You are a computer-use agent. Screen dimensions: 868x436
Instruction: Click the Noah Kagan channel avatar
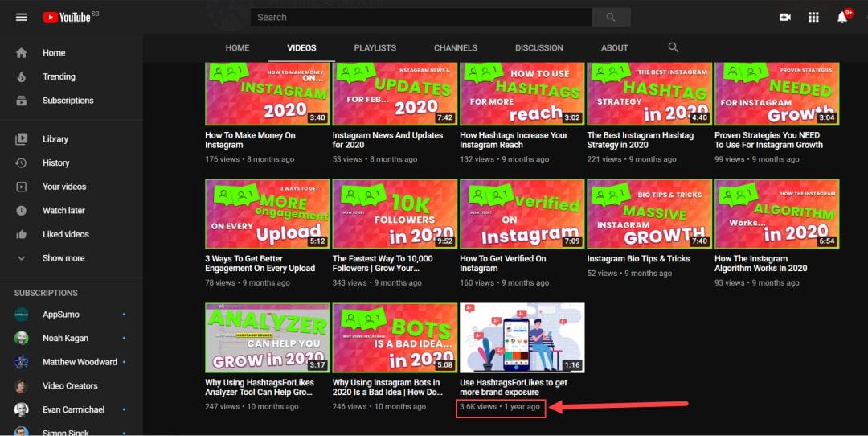[22, 338]
